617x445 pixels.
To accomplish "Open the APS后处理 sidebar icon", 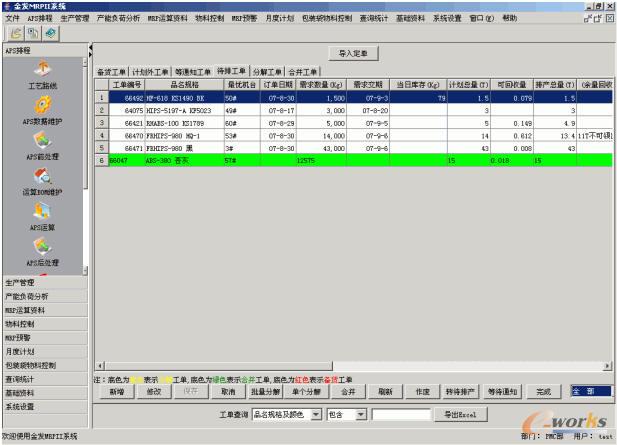I will coord(42,248).
